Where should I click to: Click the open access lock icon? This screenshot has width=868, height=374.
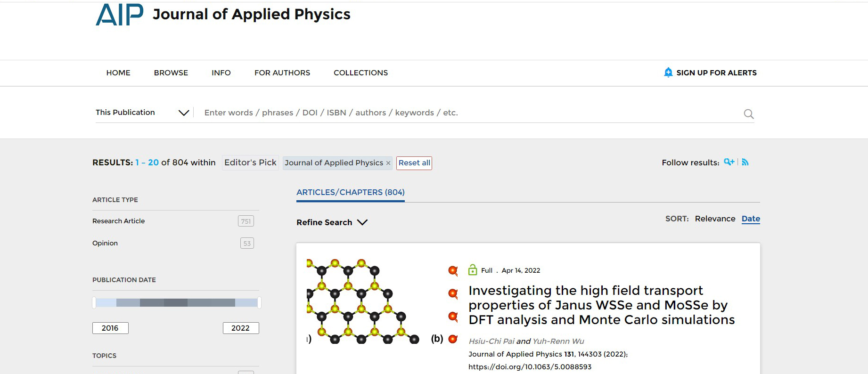tap(473, 270)
